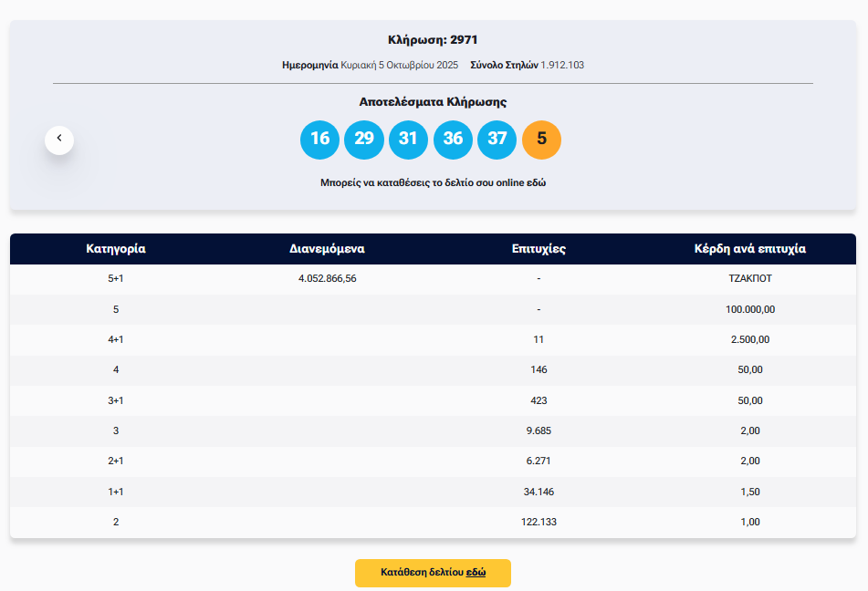Click the 122.133 winners count

tap(539, 522)
